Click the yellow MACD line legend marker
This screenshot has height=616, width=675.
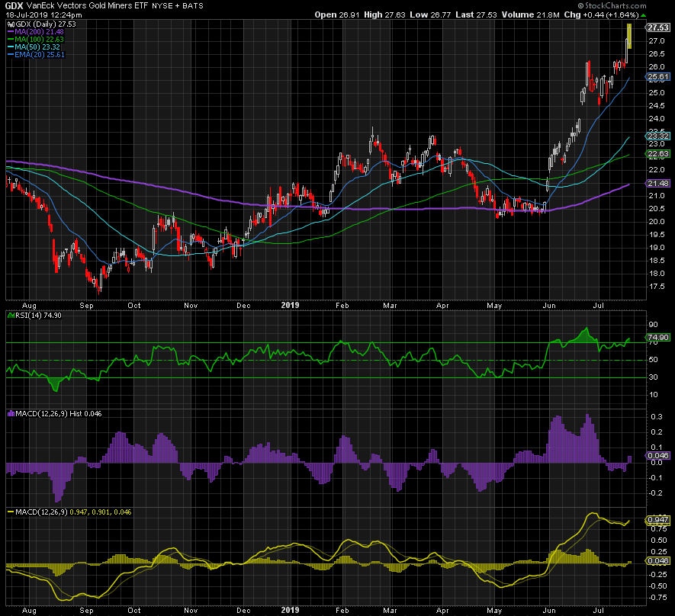10,512
